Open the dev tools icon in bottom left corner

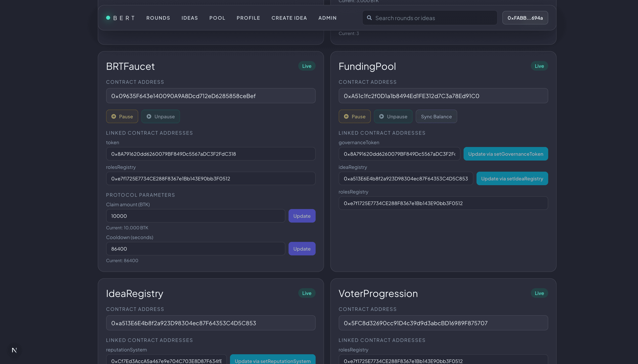pos(14,350)
